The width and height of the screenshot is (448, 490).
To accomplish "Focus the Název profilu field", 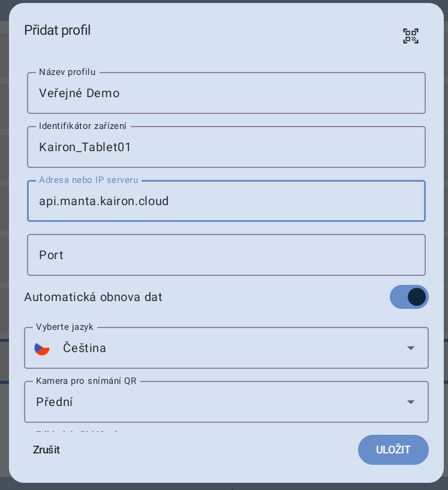I will coord(226,94).
